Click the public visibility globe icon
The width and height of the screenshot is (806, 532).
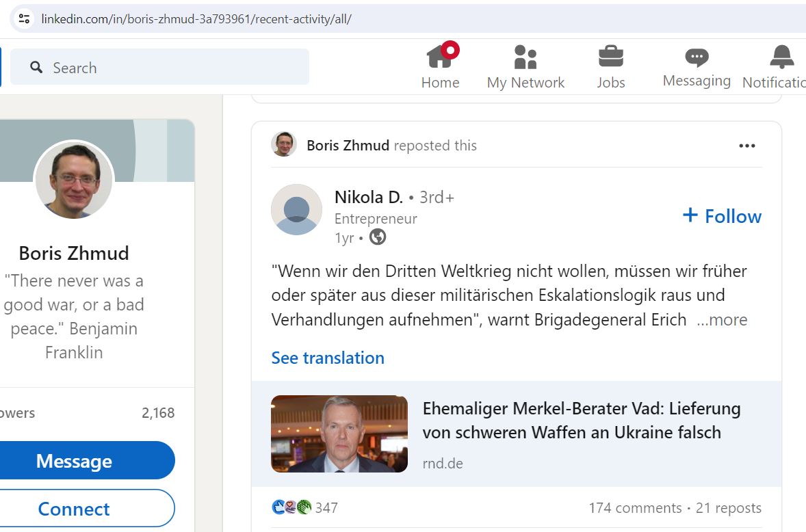pyautogui.click(x=378, y=237)
